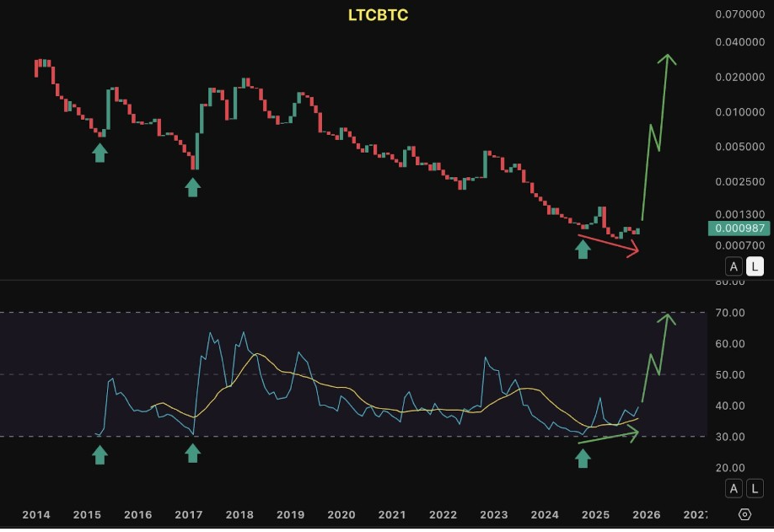Click the 2024 label on time axis
Image resolution: width=774 pixels, height=532 pixels.
[x=545, y=515]
